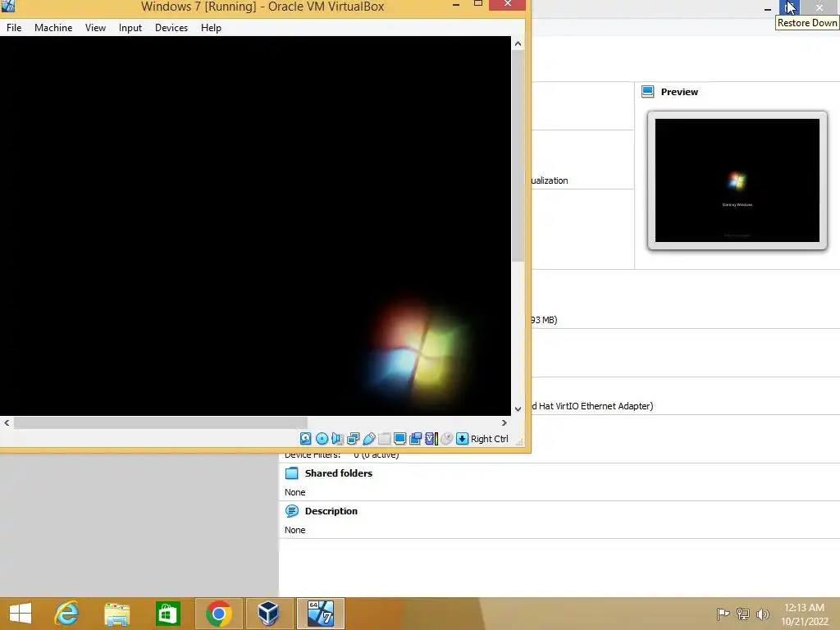Image resolution: width=840 pixels, height=630 pixels.
Task: Open the File menu in VirtualBox VM window
Action: click(14, 28)
